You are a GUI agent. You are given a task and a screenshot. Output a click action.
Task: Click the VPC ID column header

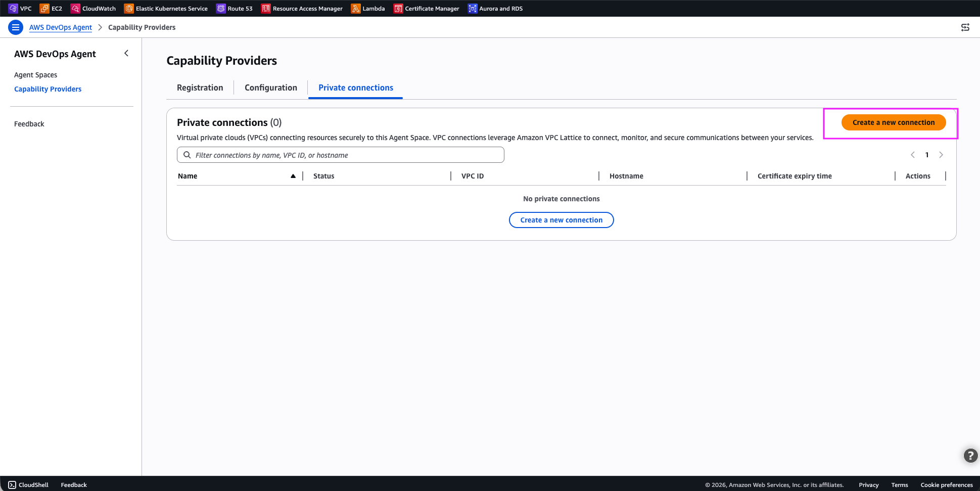pos(473,176)
